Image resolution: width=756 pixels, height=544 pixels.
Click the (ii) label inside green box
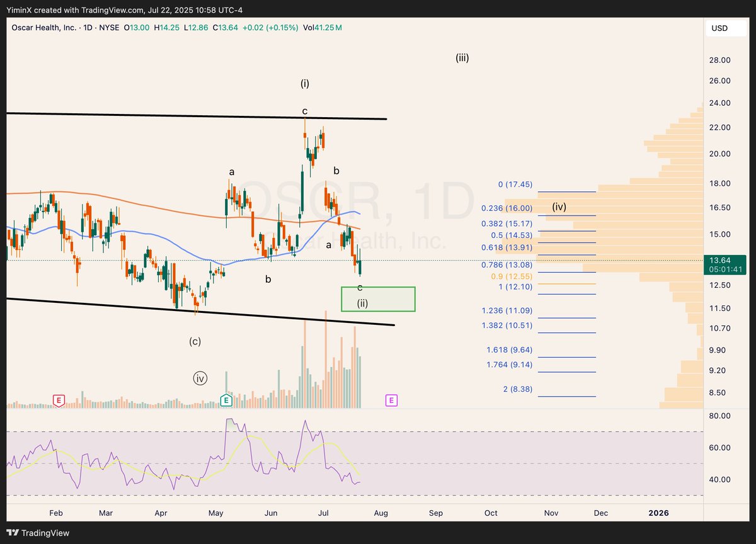pos(362,303)
